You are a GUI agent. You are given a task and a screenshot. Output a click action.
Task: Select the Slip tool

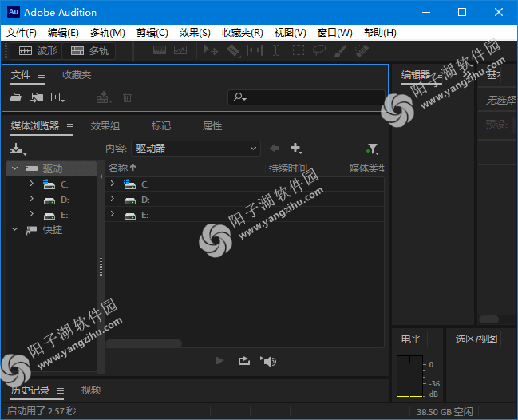click(255, 50)
